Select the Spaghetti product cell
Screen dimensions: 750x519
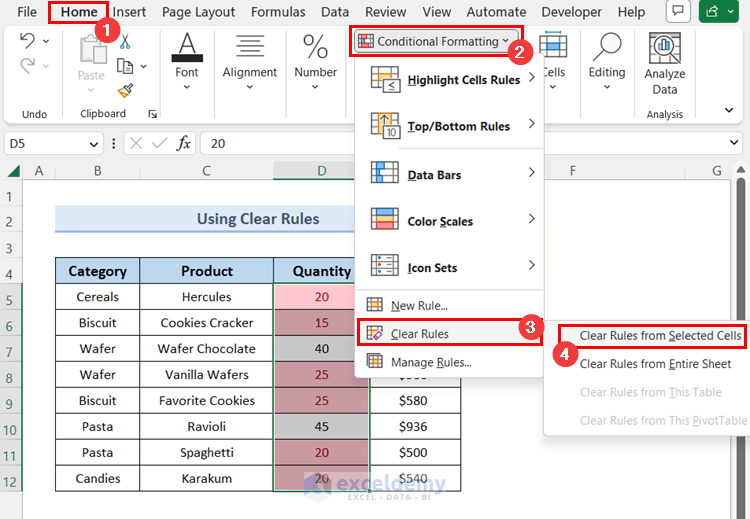pos(206,453)
